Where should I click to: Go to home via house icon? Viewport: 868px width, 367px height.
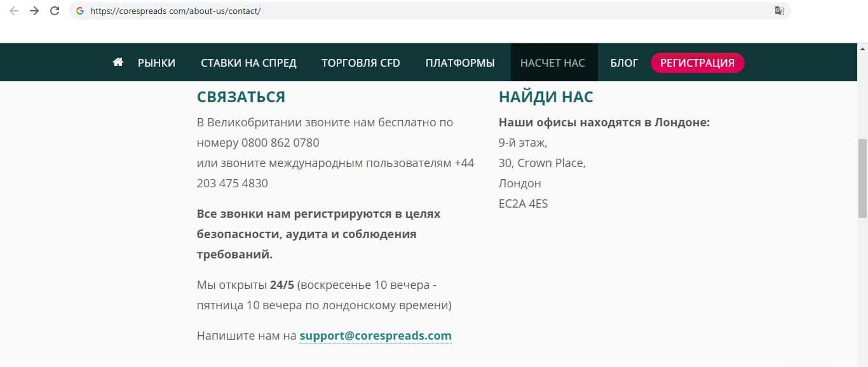[118, 62]
